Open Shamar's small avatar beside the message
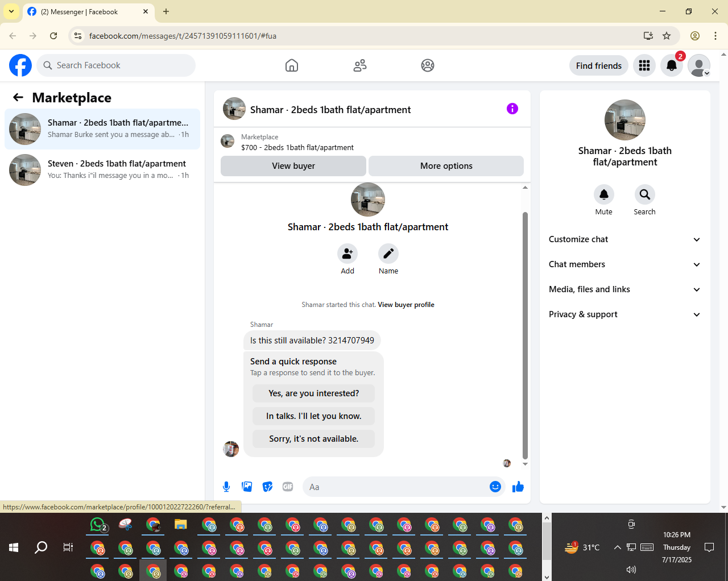This screenshot has height=581, width=728. 231,449
